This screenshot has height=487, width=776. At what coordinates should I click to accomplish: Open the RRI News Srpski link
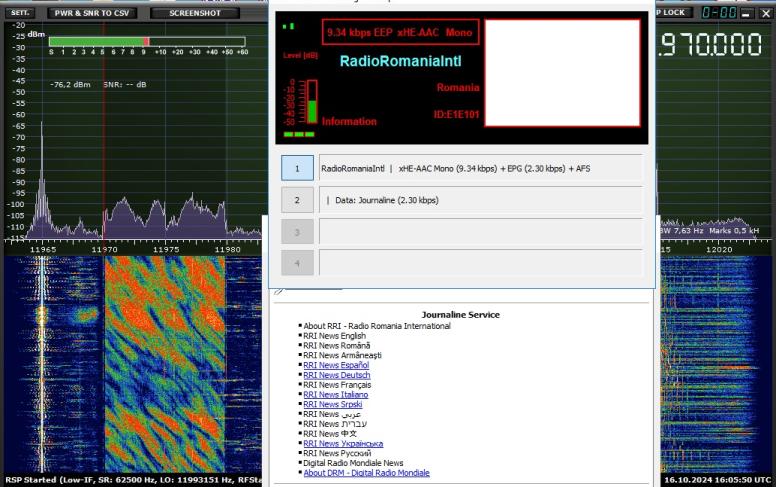(x=333, y=404)
